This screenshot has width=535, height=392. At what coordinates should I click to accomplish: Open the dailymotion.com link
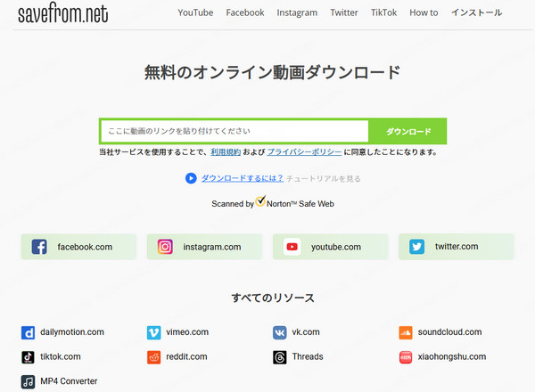(72, 332)
